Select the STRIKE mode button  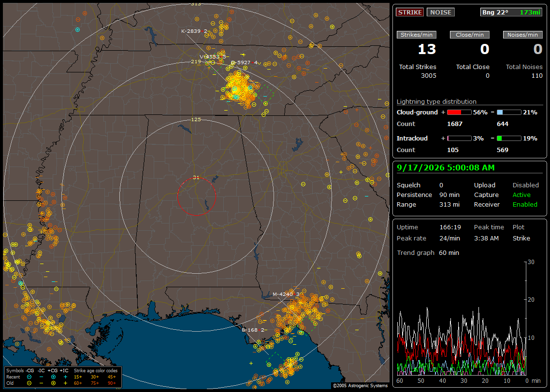tap(410, 12)
